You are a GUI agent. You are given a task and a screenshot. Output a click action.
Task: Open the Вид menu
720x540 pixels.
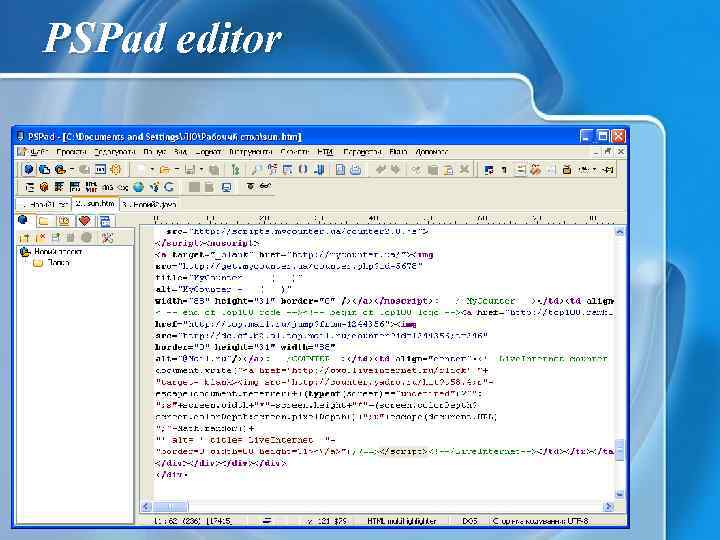click(x=180, y=152)
